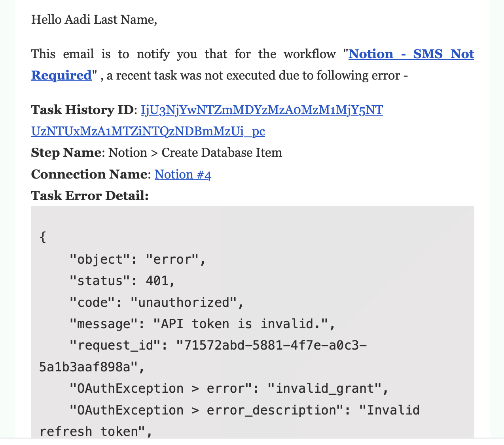The width and height of the screenshot is (504, 445).
Task: Click the "Task Error Detail:" heading
Action: coord(90,196)
